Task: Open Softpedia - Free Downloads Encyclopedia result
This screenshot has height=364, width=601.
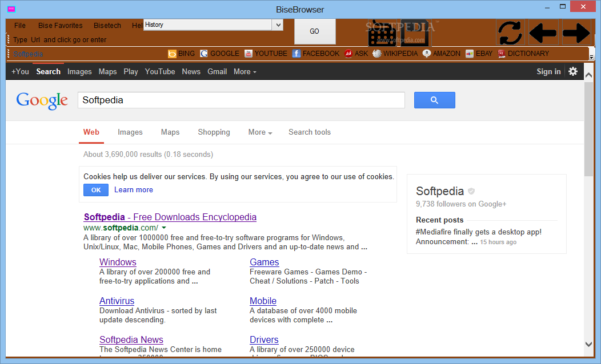Action: pos(170,217)
